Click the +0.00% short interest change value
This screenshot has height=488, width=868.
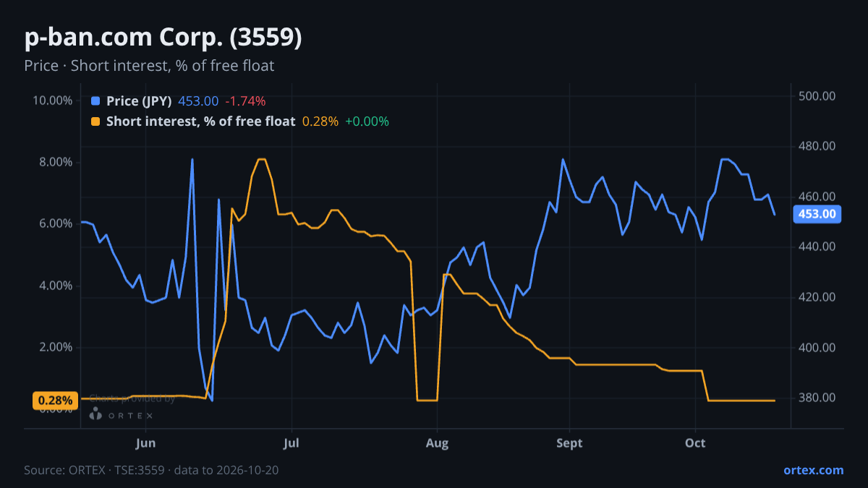(x=367, y=121)
